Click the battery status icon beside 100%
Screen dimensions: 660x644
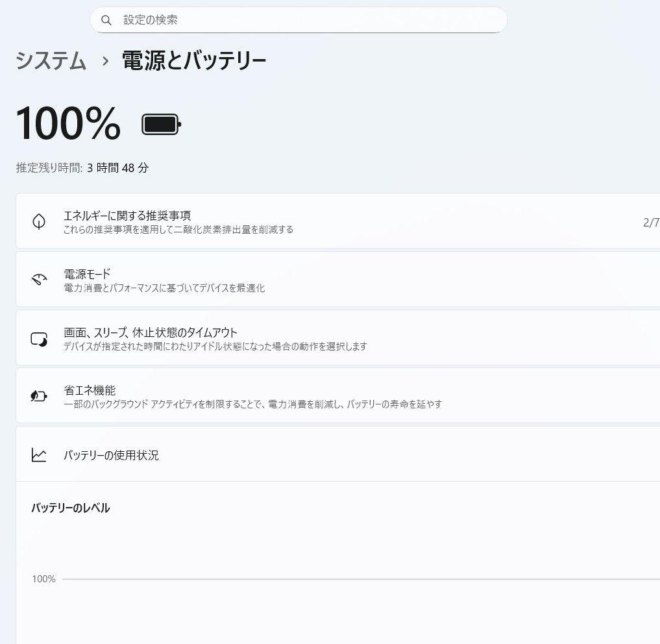coord(160,123)
